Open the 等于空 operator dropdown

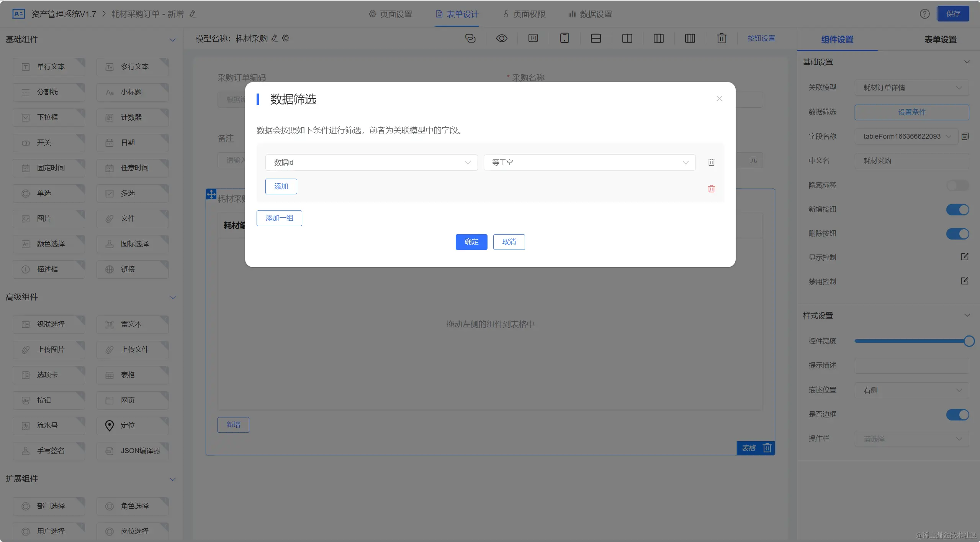pos(589,163)
